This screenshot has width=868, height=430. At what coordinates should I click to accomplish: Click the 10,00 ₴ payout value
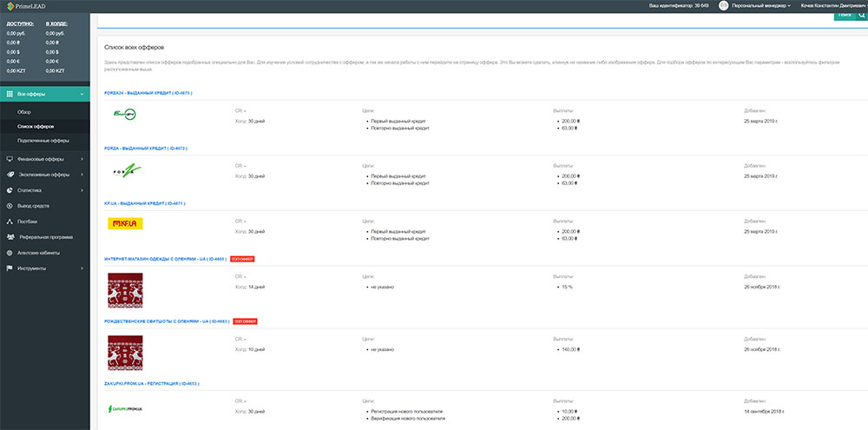click(569, 412)
